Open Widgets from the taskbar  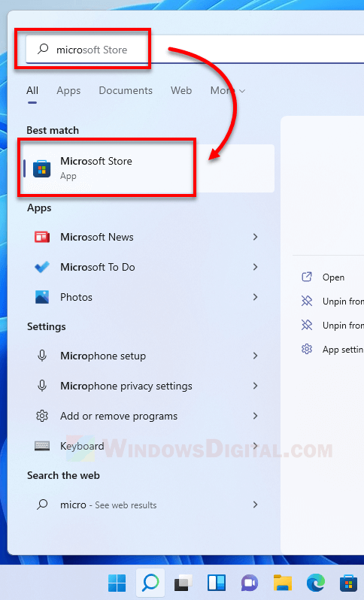217,583
